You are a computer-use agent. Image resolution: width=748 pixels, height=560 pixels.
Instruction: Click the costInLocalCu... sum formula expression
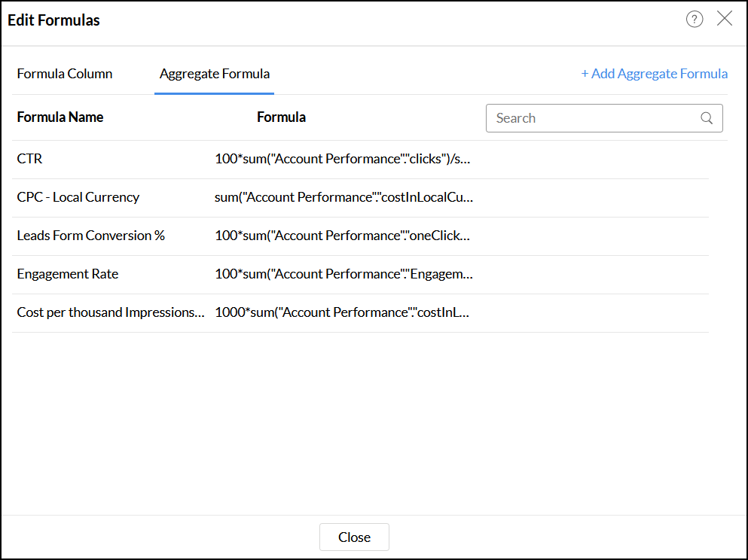(343, 197)
